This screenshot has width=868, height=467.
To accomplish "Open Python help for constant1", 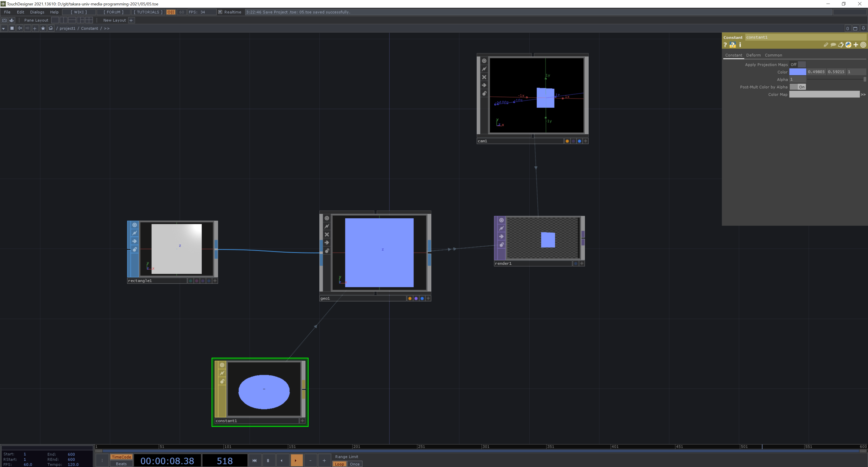I will (x=733, y=45).
